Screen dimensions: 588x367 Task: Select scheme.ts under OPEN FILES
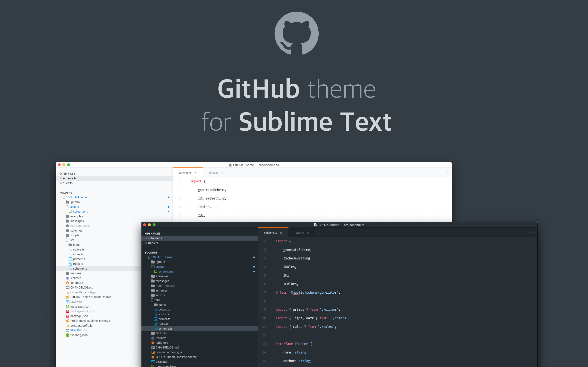click(x=155, y=238)
